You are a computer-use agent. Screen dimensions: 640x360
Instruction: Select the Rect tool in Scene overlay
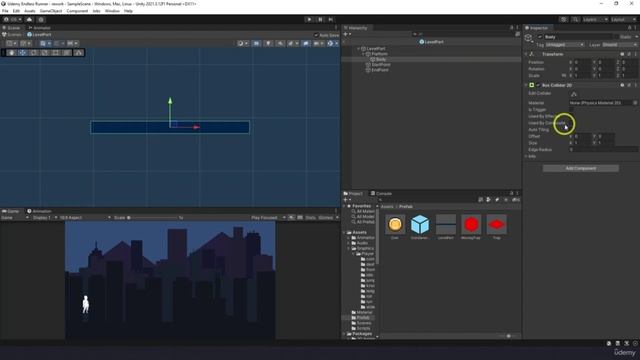click(x=56, y=53)
